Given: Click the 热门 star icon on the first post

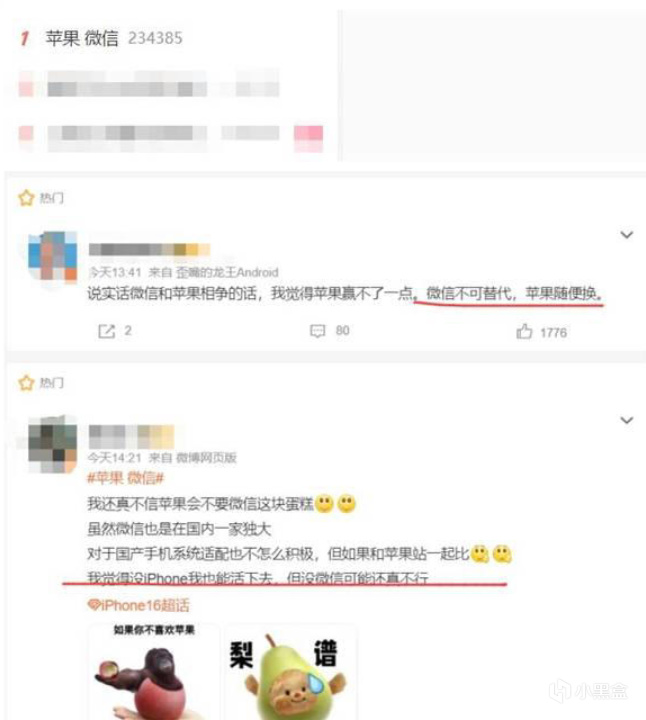Looking at the screenshot, I should (26, 198).
